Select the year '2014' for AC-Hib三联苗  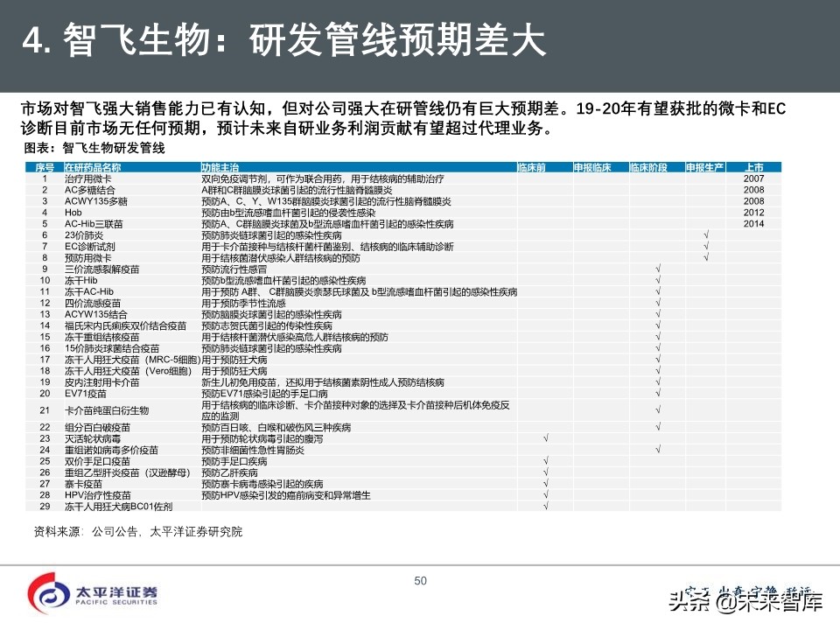click(753, 223)
